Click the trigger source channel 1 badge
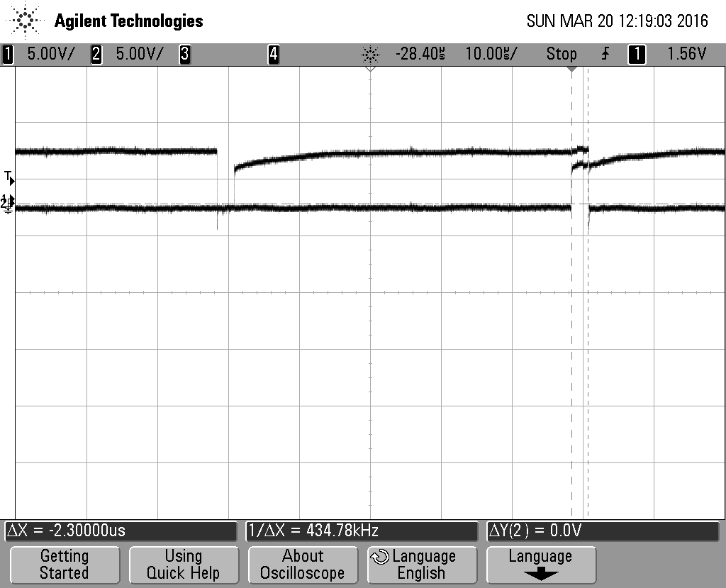The width and height of the screenshot is (726, 588). click(637, 54)
